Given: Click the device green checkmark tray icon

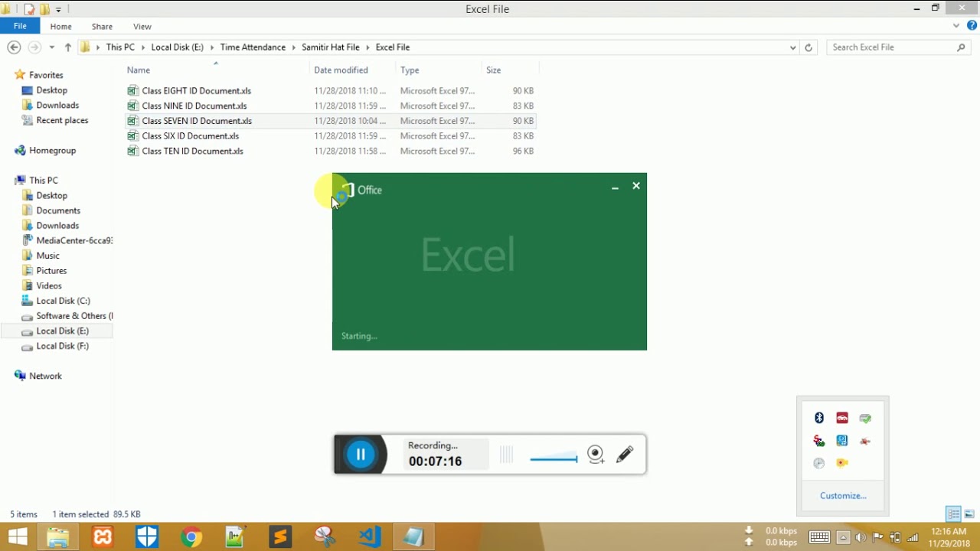Looking at the screenshot, I should tap(865, 418).
